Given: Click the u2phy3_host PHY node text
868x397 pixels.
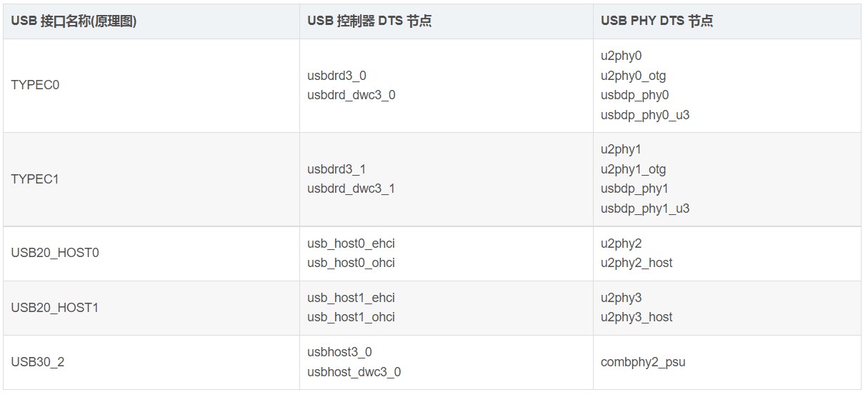Looking at the screenshot, I should point(637,317).
